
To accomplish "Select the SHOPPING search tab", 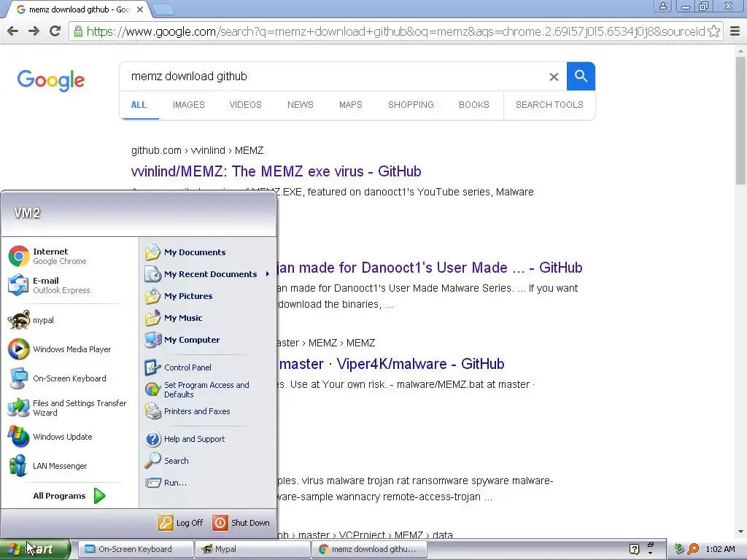I will tap(411, 105).
